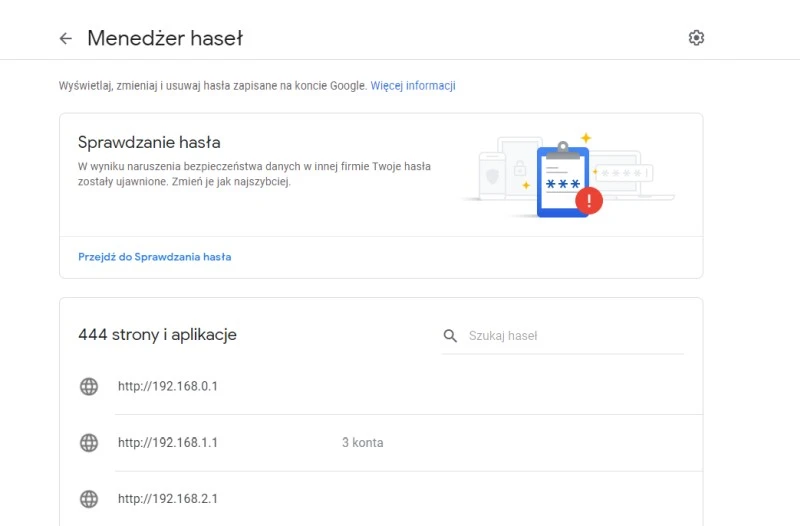Click the Sprawdzanie hasła card heading
This screenshot has width=800, height=526.
point(149,142)
